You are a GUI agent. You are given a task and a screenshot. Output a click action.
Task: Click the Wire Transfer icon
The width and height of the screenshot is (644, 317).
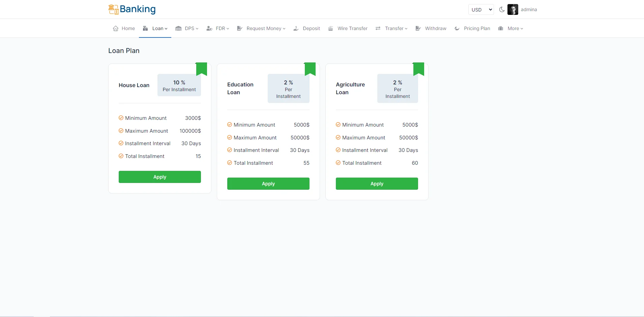331,28
